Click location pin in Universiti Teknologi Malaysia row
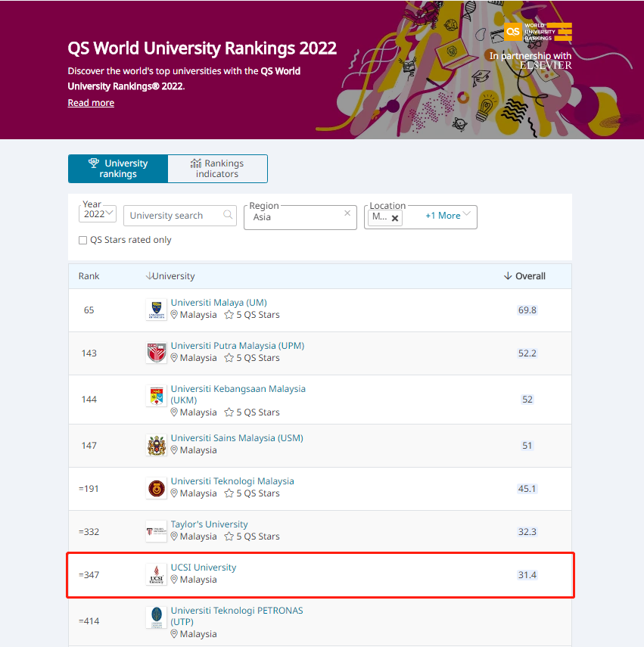The width and height of the screenshot is (644, 647). [x=174, y=493]
